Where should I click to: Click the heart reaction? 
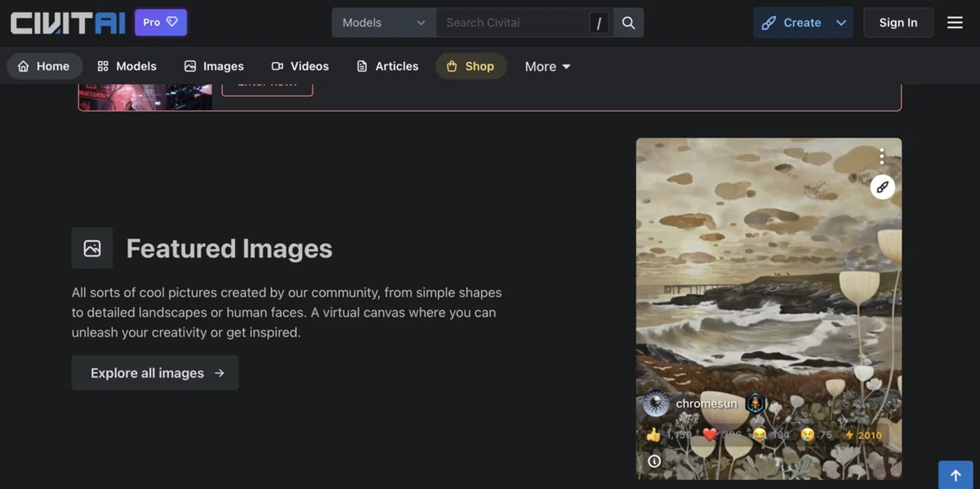pos(723,435)
